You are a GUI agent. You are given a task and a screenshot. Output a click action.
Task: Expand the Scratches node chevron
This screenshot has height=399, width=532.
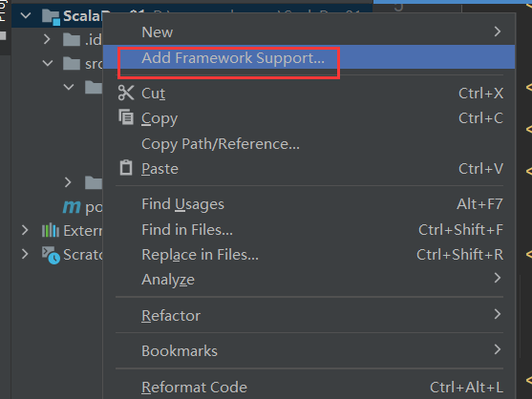tap(25, 254)
